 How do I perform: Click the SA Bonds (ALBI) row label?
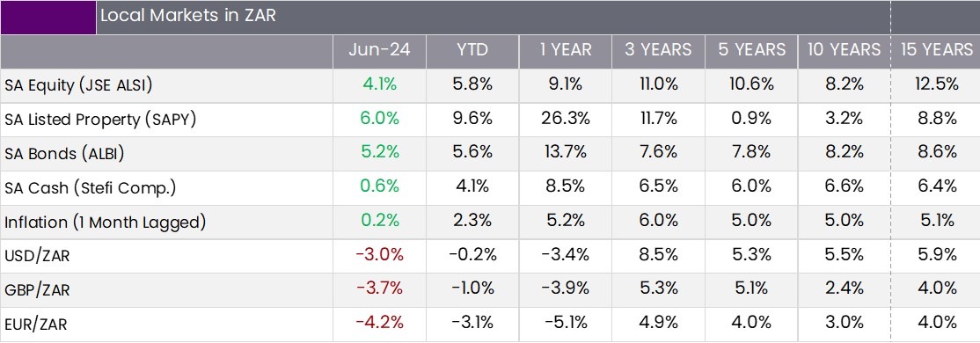point(63,154)
